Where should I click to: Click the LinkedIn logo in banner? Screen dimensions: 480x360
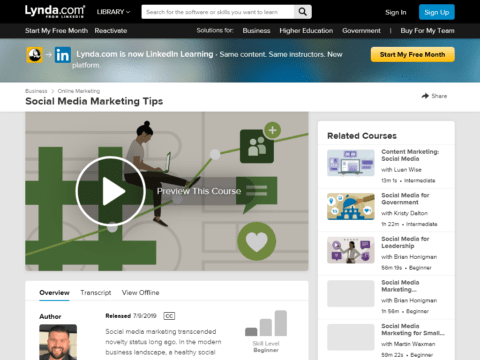pos(63,55)
